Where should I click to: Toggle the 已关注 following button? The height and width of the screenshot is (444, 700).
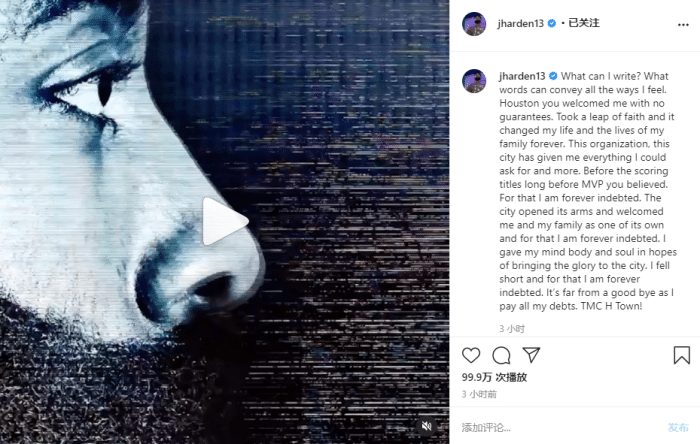coord(583,23)
